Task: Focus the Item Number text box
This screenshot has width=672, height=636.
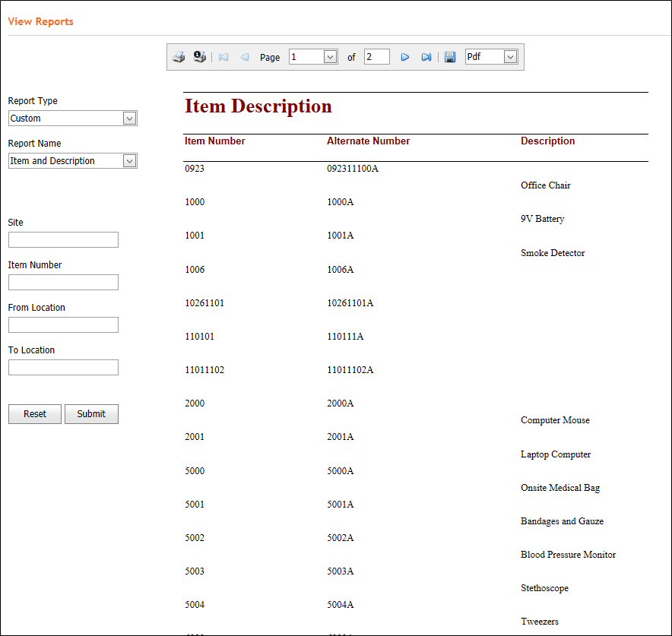Action: [x=63, y=283]
